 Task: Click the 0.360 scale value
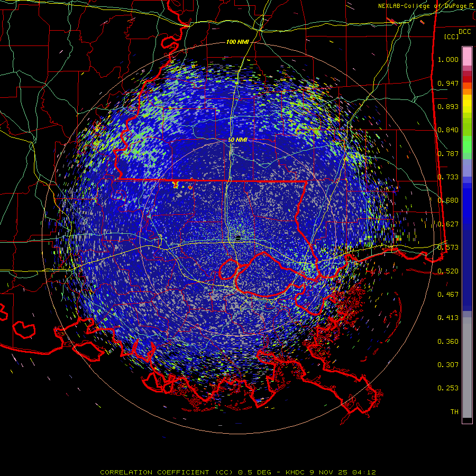click(x=448, y=342)
